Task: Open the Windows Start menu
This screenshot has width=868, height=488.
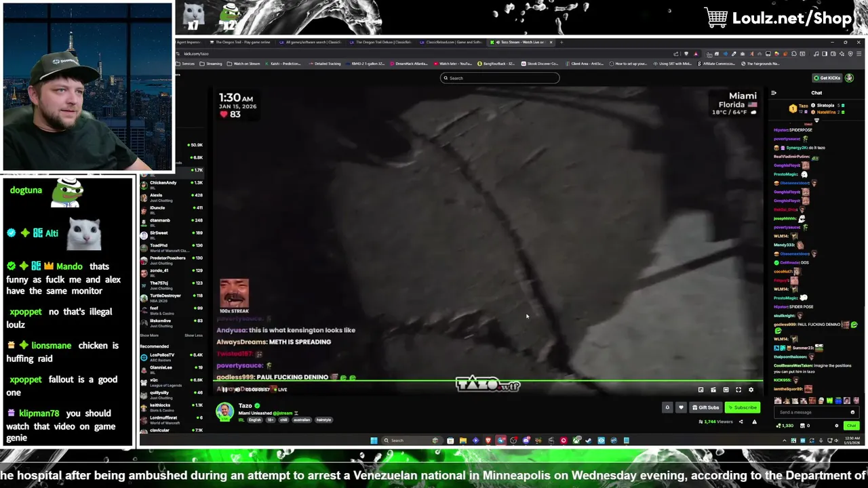Action: [374, 441]
